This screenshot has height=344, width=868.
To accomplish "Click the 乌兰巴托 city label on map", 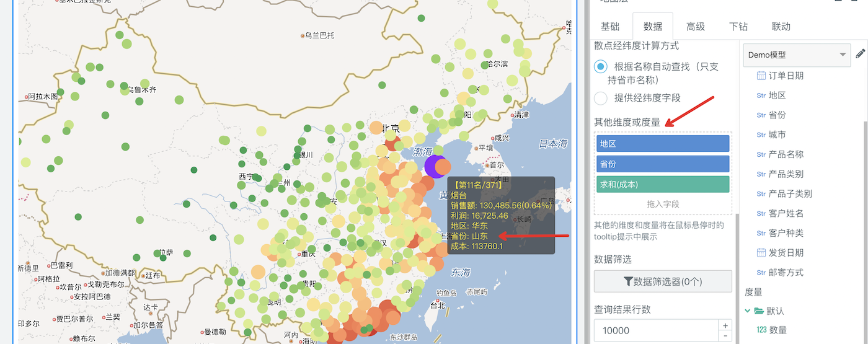I will (x=319, y=36).
